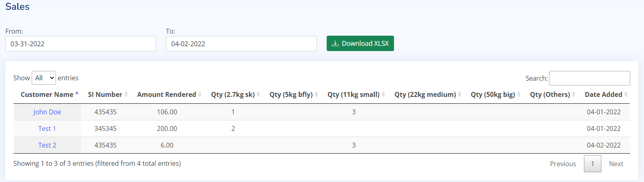The height and width of the screenshot is (182, 644).
Task: Select amount 106.00 cell
Action: 167,112
